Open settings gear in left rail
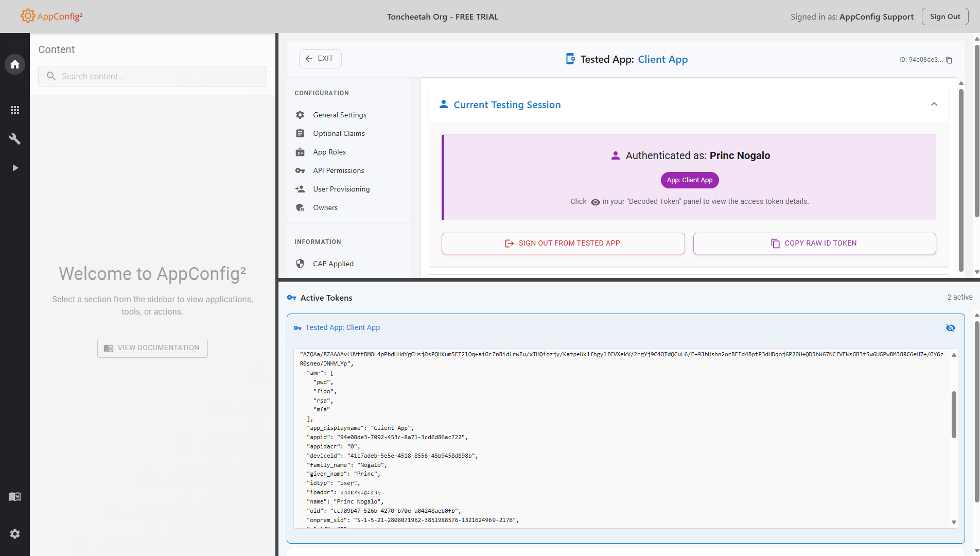 click(x=15, y=534)
